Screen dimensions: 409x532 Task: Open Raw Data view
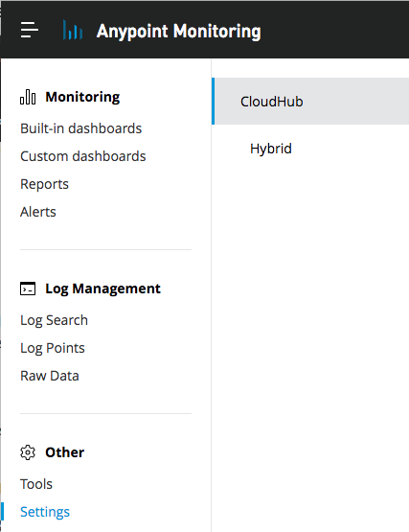tap(50, 376)
